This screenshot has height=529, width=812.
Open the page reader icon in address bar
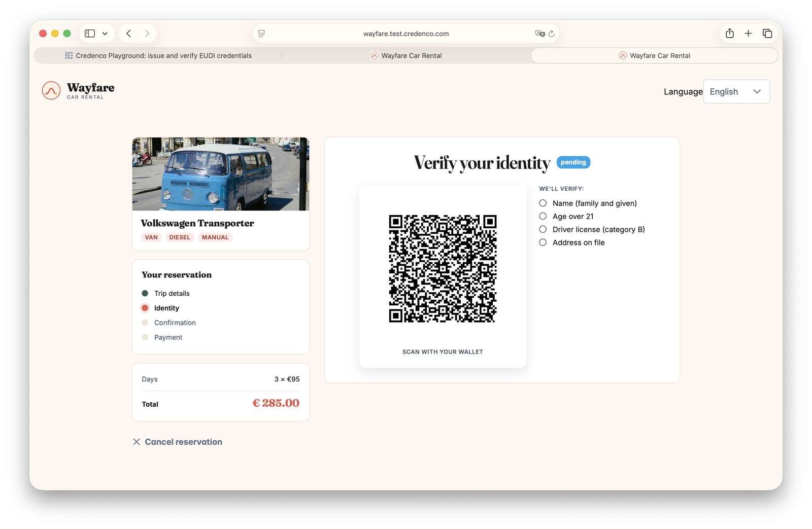[261, 33]
